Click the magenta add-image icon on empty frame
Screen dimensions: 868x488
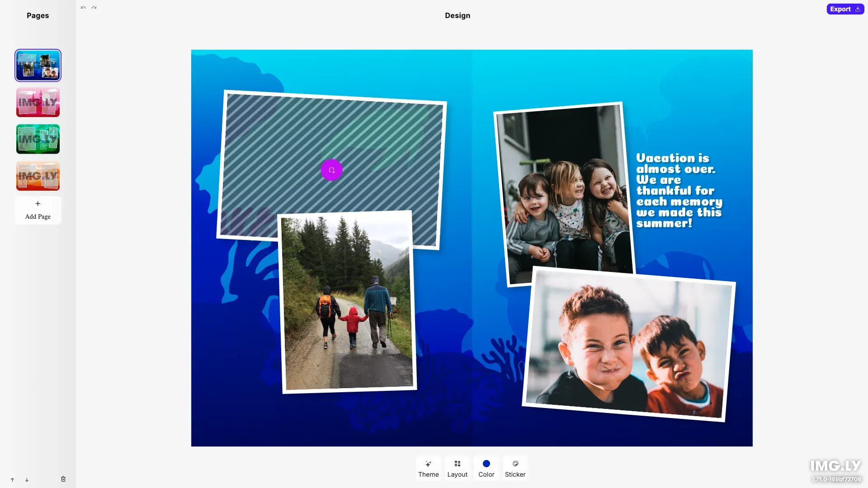coord(332,170)
